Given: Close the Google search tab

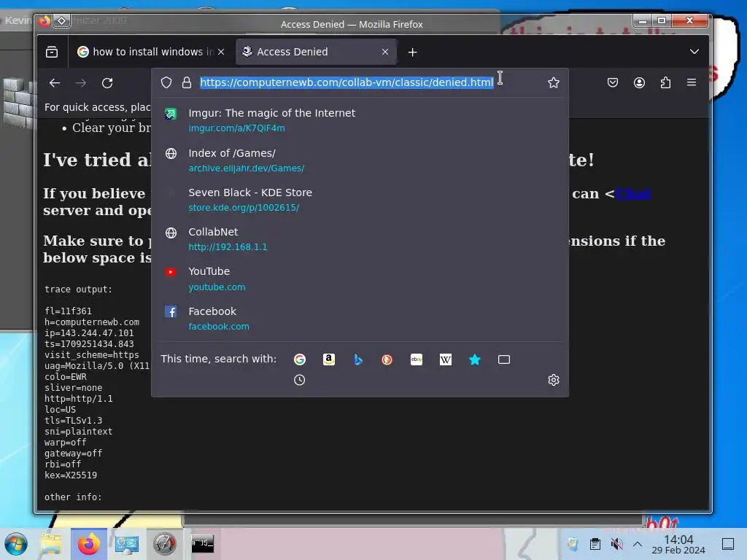Looking at the screenshot, I should [221, 52].
